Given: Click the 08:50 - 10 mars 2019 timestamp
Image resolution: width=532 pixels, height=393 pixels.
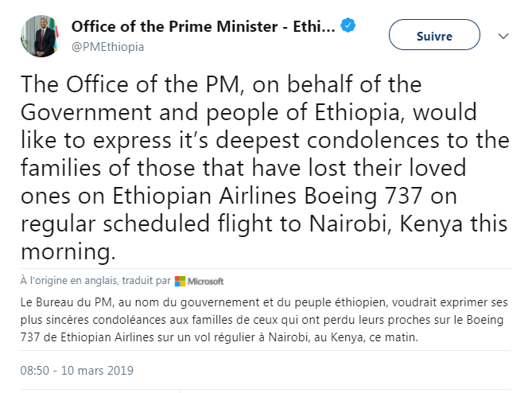Looking at the screenshot, I should pos(77,370).
